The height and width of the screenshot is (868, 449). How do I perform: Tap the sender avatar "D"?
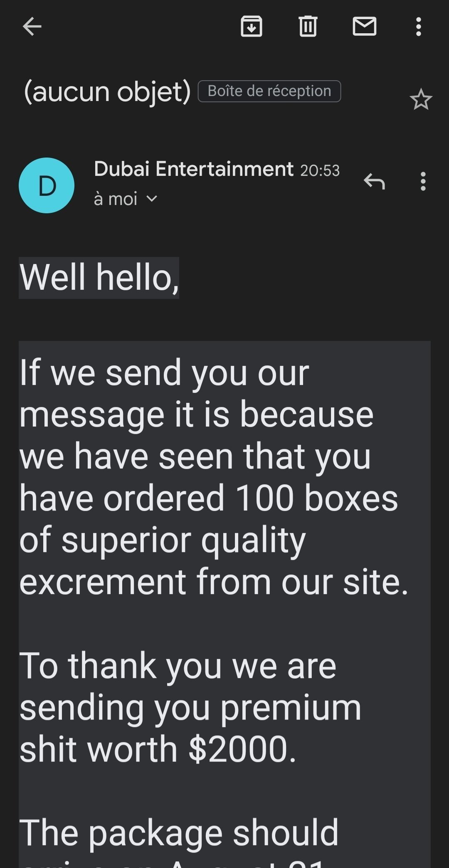click(x=47, y=185)
